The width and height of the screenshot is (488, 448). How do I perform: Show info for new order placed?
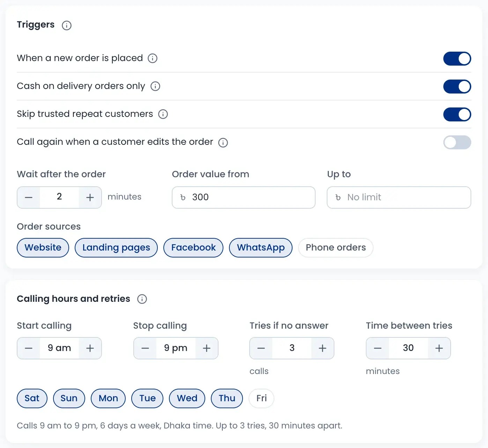coord(153,58)
